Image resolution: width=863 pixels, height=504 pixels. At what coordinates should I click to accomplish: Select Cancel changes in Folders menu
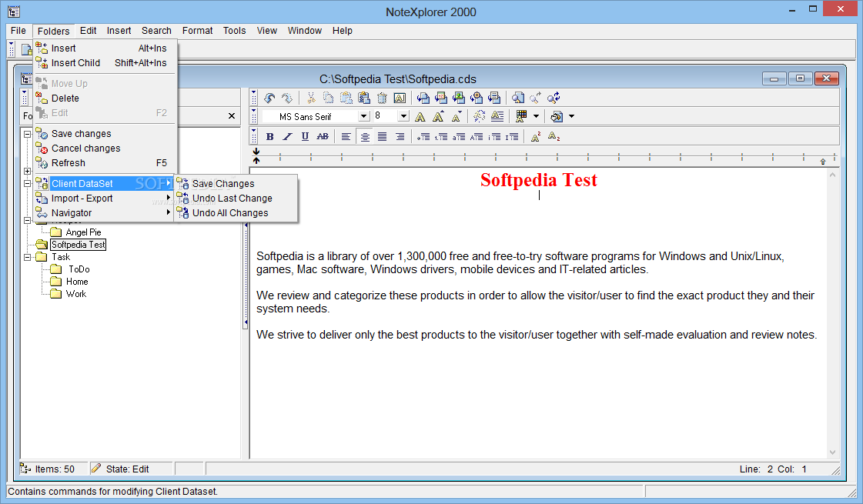(x=105, y=149)
